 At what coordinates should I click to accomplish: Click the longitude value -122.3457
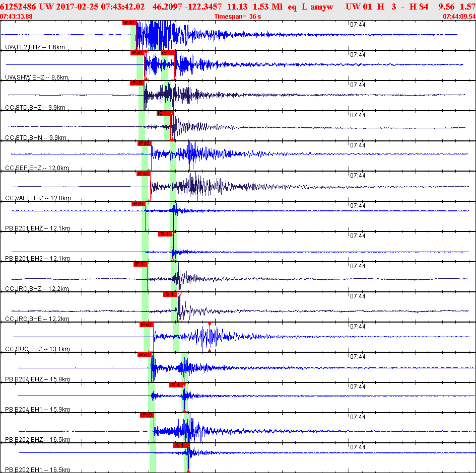(202, 7)
